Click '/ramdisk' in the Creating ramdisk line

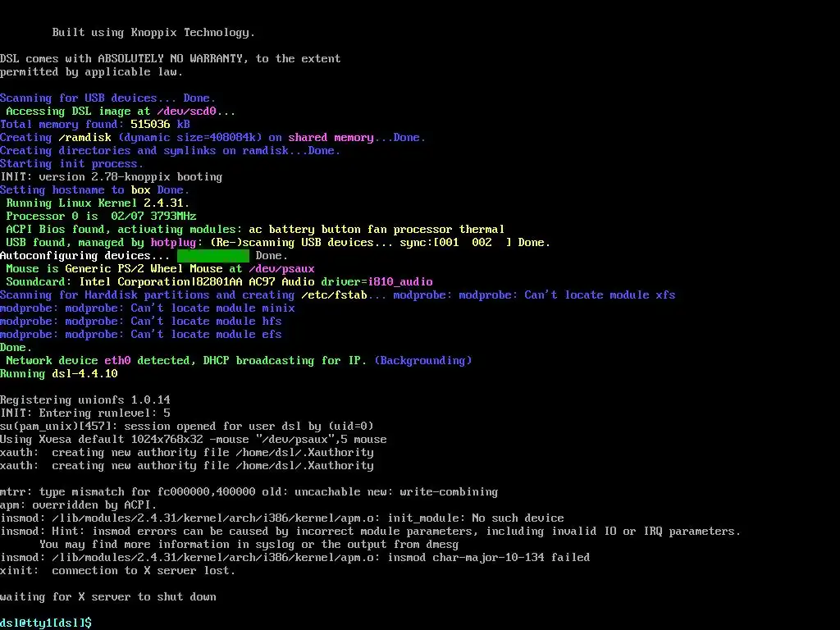tap(84, 138)
